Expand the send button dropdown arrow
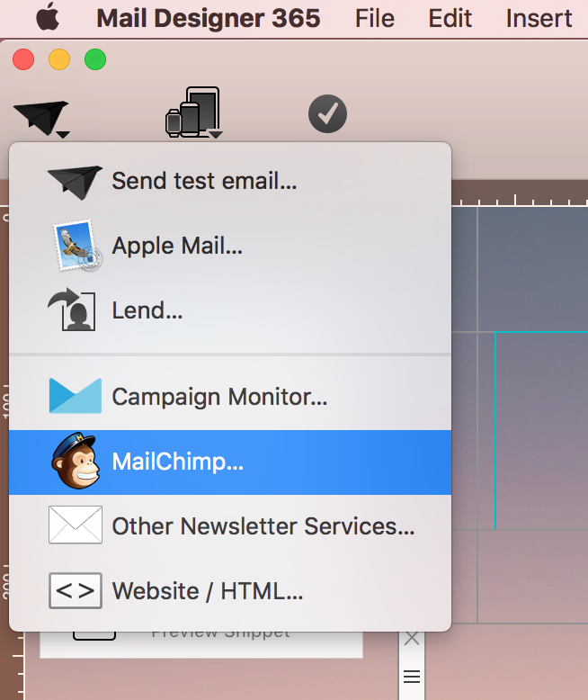Viewport: 588px width, 700px height. (63, 134)
